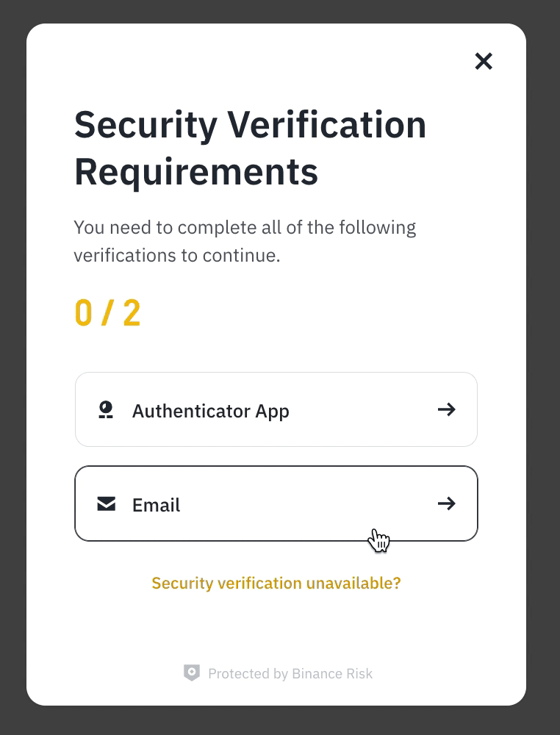Click 'verifications to continue' description text
The width and height of the screenshot is (560, 735).
[176, 257]
